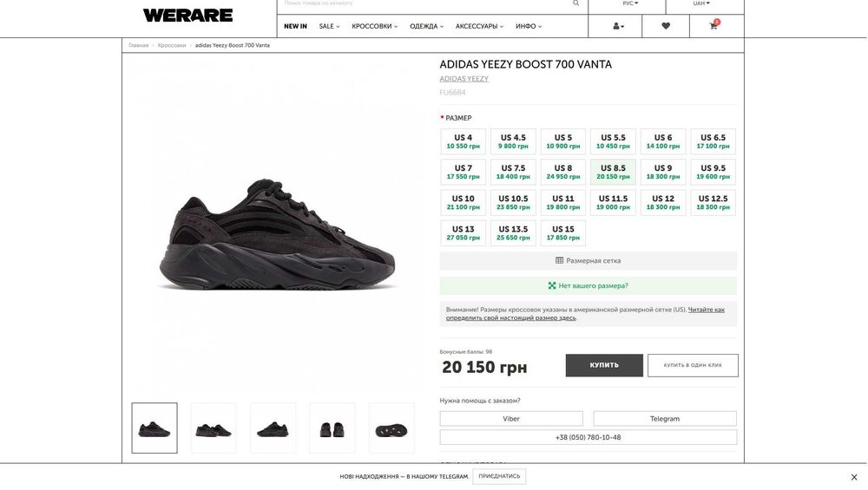Select size US 10.5
This screenshot has height=490, width=868.
pos(513,202)
